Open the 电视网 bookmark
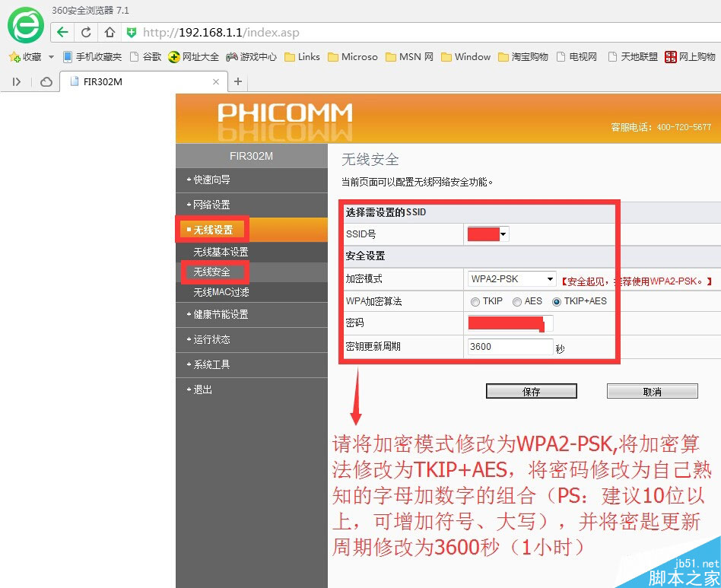The image size is (721, 588). pos(576,56)
